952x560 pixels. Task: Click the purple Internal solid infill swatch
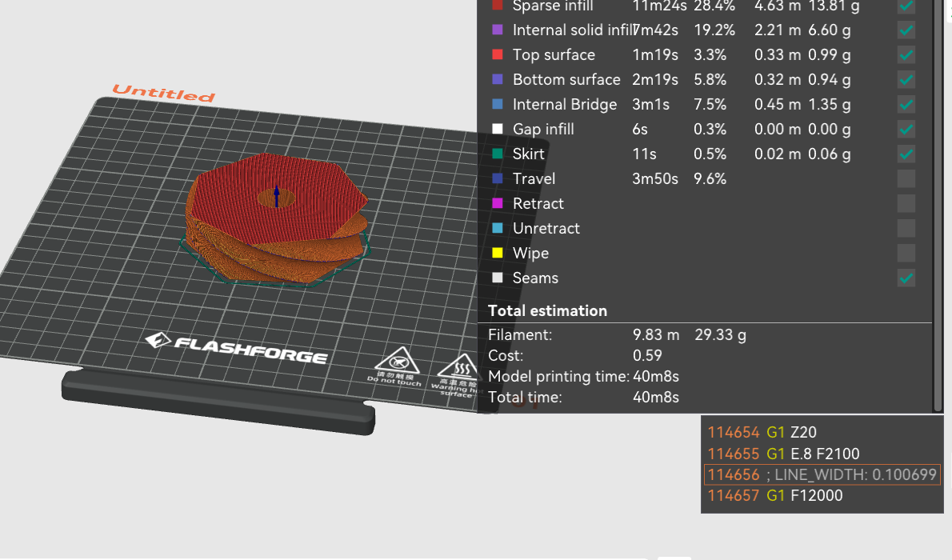click(498, 30)
